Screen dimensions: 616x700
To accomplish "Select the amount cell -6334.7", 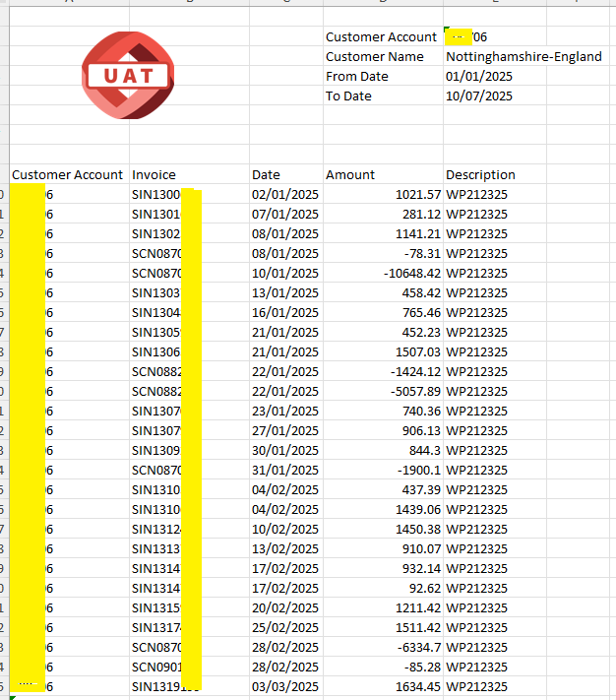I will click(x=413, y=647).
